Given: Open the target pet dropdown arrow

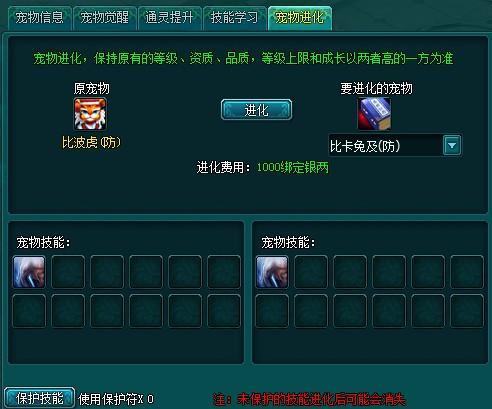Looking at the screenshot, I should [452, 145].
